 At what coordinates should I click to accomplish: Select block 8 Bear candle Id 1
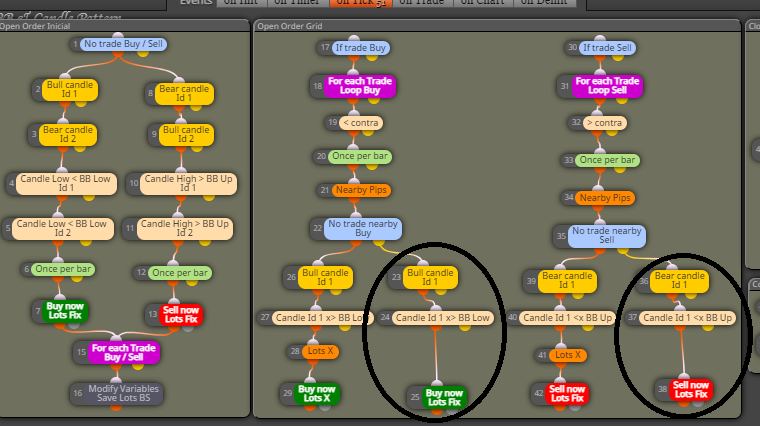184,93
